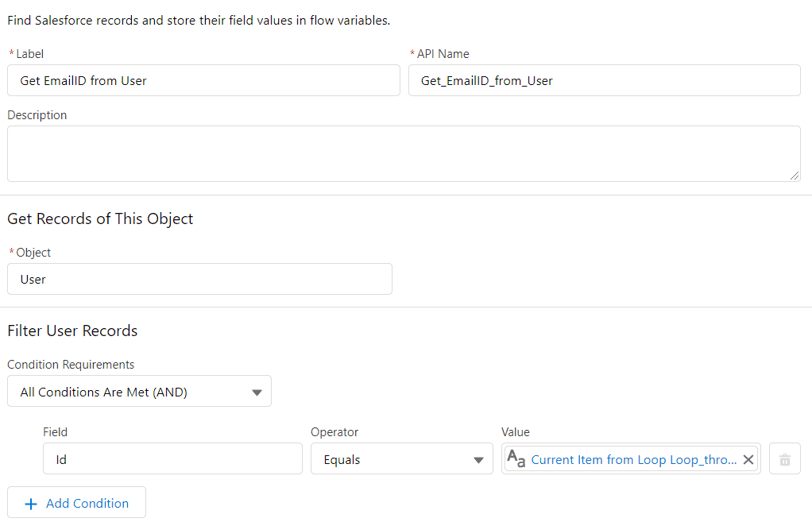Click the Add Condition button
Image resolution: width=812 pixels, height=522 pixels.
(76, 502)
